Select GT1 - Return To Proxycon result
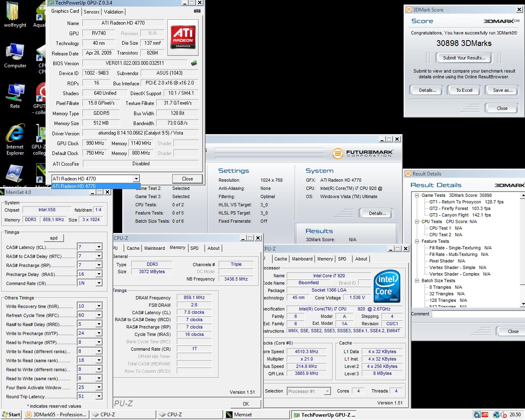This screenshot has height=420, width=525. tap(466, 202)
